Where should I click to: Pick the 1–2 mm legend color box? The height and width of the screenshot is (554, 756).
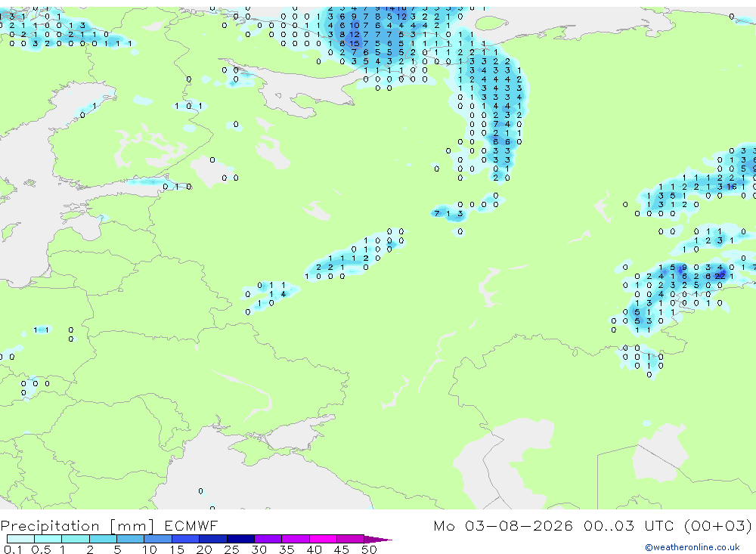75,539
